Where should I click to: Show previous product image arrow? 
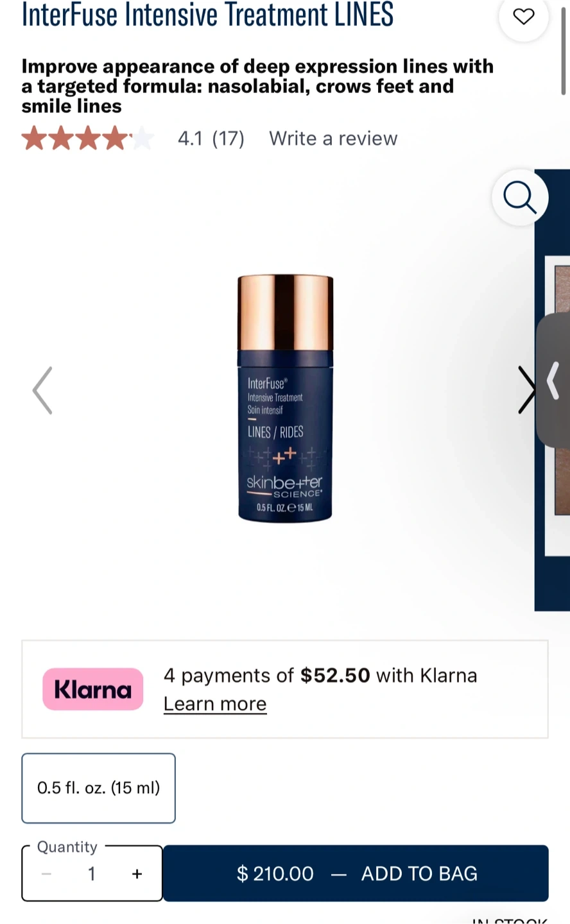42,390
